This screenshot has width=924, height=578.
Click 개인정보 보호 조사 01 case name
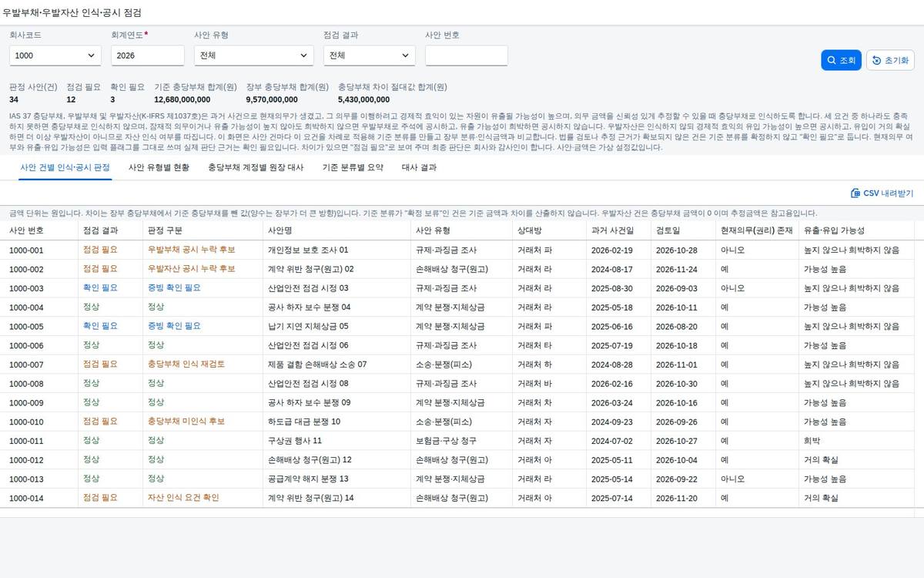click(308, 250)
